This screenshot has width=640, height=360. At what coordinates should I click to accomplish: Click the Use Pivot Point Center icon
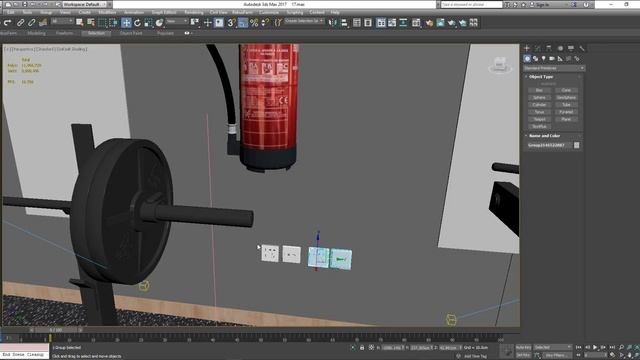tap(195, 22)
